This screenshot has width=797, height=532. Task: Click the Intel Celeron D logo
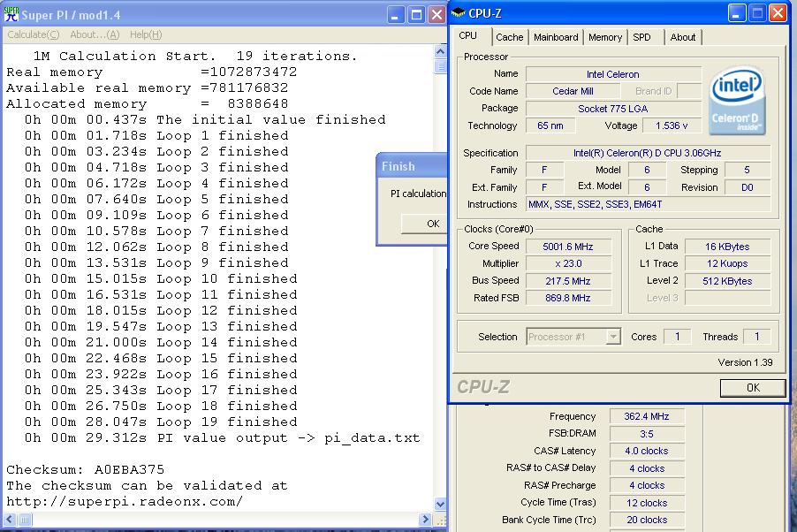point(737,101)
